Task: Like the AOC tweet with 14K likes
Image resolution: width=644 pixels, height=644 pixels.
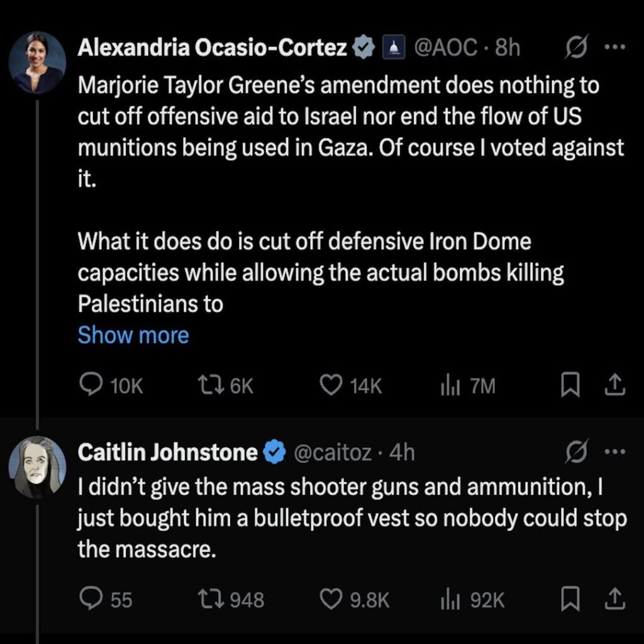Action: click(x=331, y=385)
